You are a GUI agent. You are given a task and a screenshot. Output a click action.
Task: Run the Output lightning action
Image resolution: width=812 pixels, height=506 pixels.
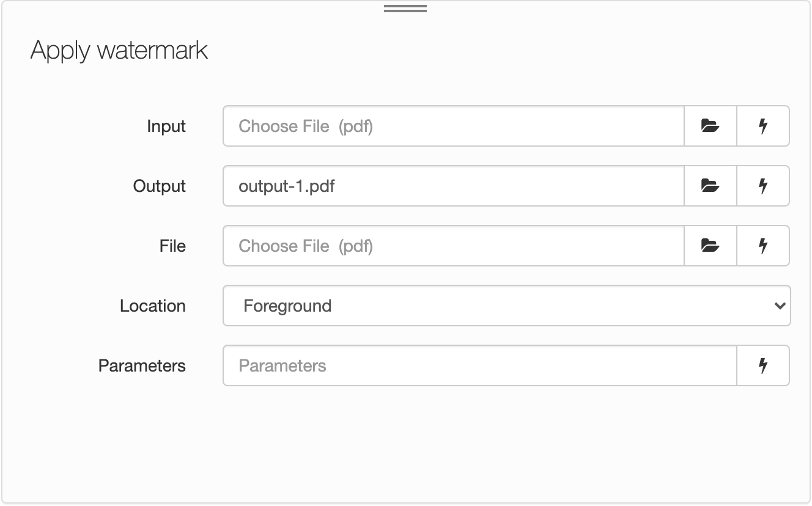[763, 186]
